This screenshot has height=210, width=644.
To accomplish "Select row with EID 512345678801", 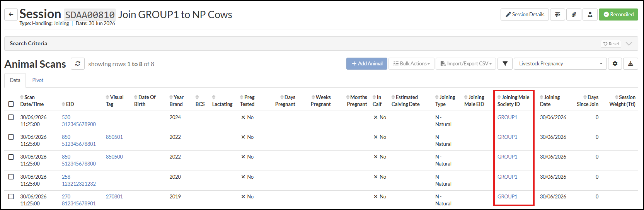I will [x=11, y=137].
